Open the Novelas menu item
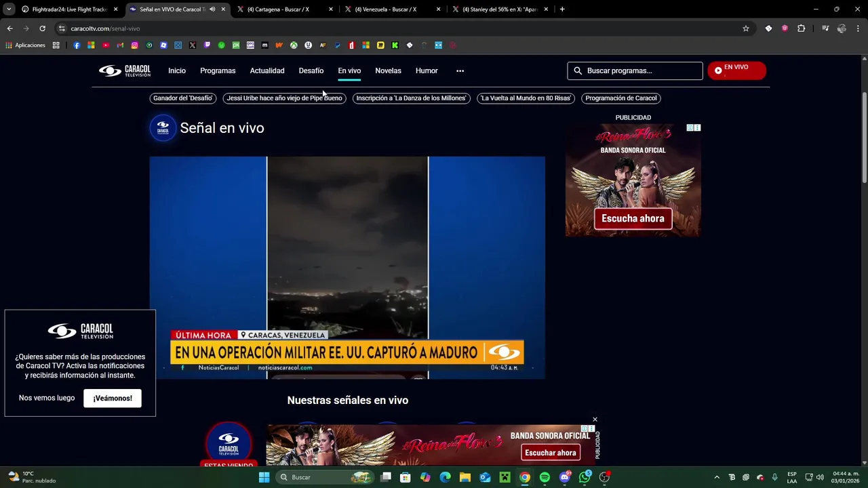 pyautogui.click(x=388, y=70)
